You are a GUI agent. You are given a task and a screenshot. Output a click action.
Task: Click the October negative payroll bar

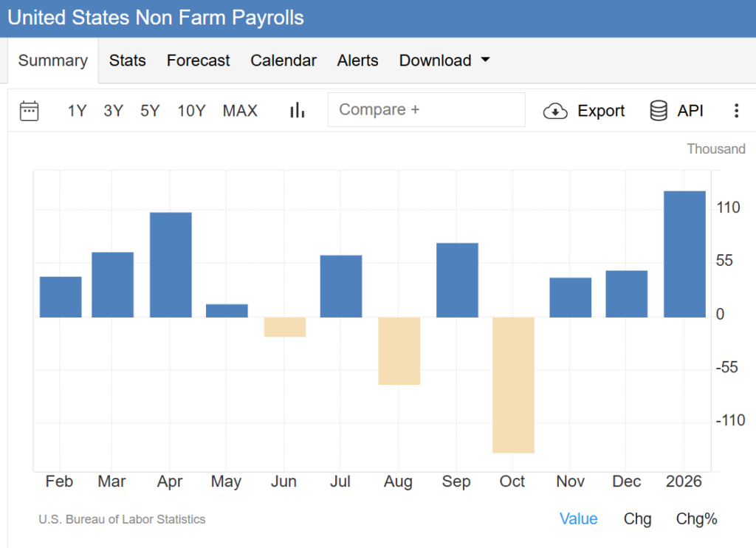pyautogui.click(x=513, y=384)
